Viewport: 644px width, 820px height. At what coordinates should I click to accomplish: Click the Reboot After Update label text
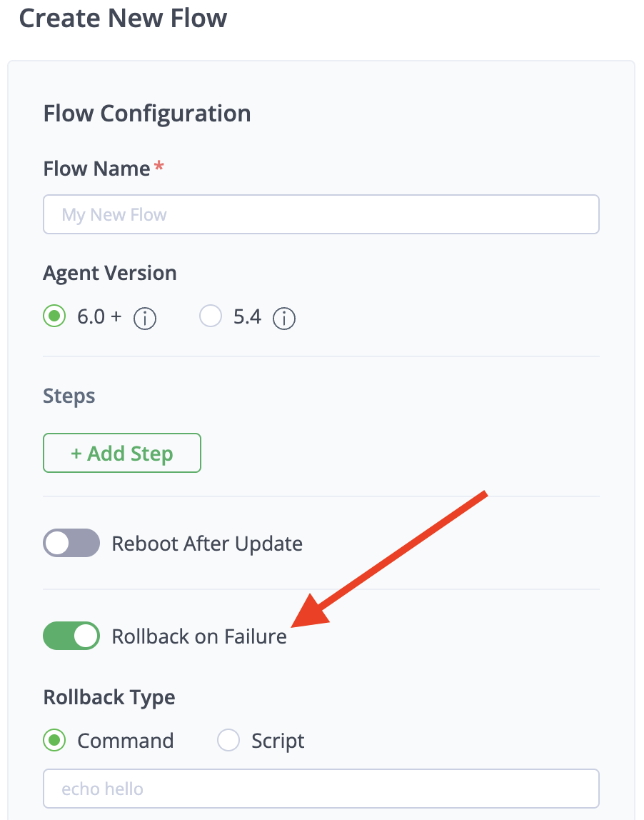tap(207, 544)
